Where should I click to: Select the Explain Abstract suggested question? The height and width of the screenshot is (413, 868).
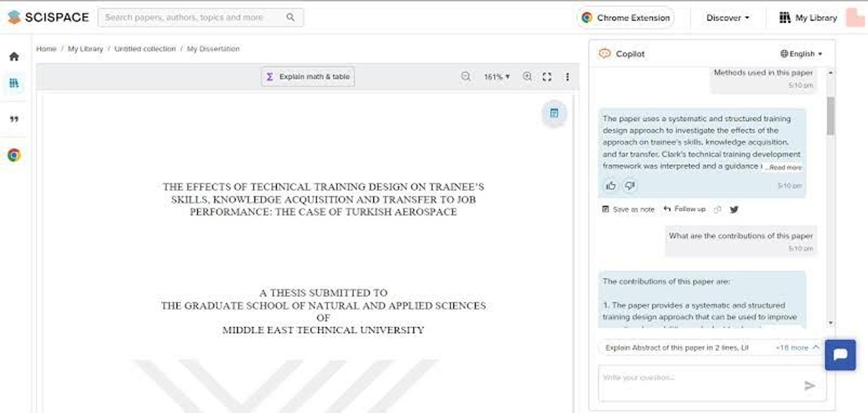[677, 347]
